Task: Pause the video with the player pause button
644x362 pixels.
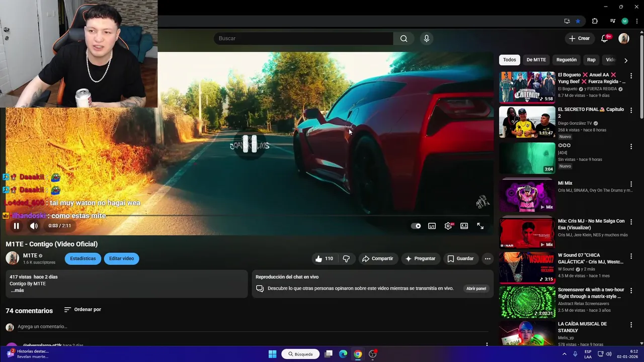Action: pos(16,226)
